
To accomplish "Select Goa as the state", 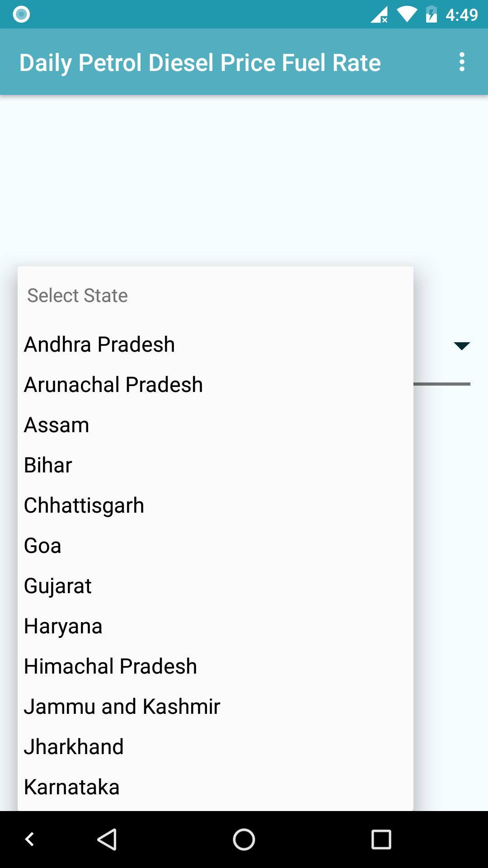I will click(x=42, y=546).
